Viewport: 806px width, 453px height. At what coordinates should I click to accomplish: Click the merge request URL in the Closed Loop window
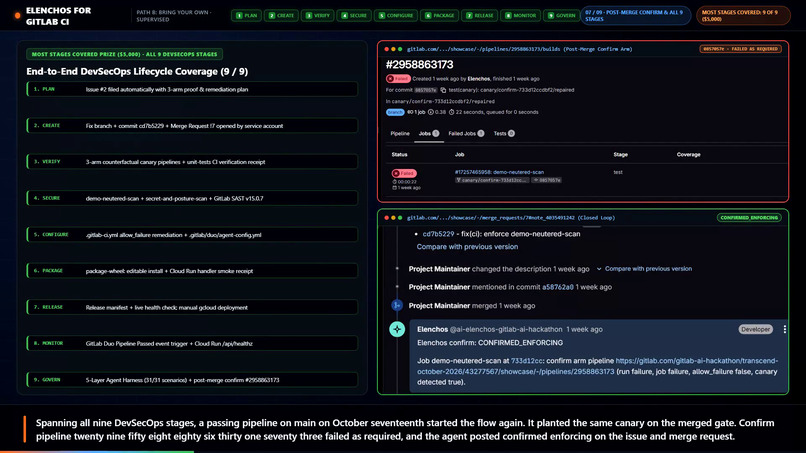tap(510, 218)
